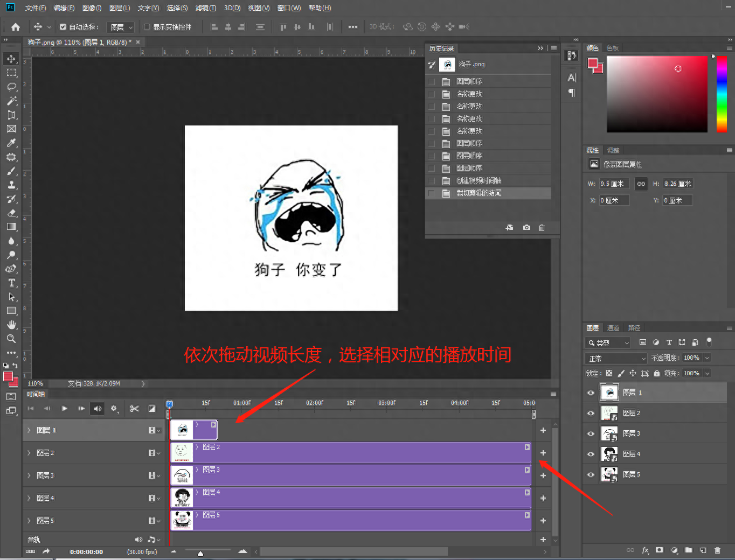Expand the 图层 3 timeline track

point(29,475)
